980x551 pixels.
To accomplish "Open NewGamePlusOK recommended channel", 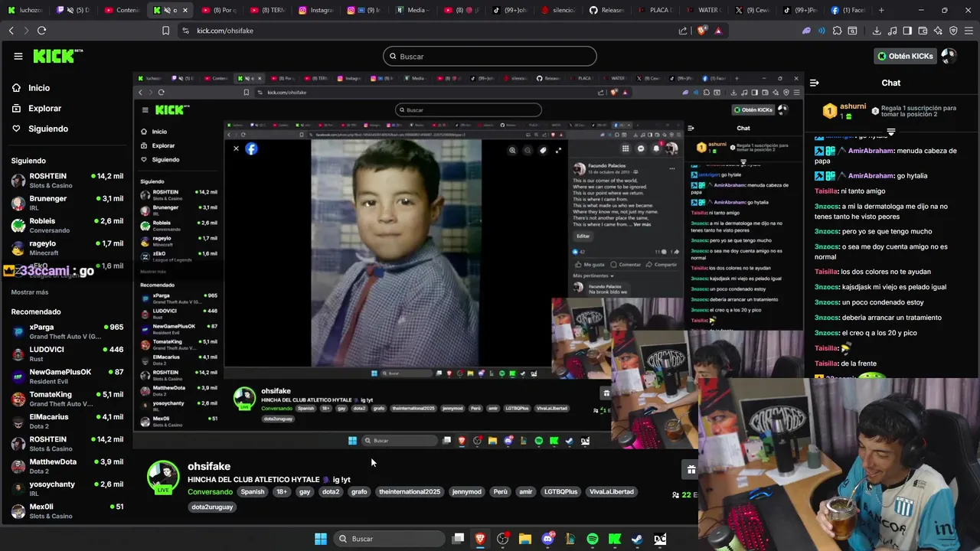I will click(67, 377).
